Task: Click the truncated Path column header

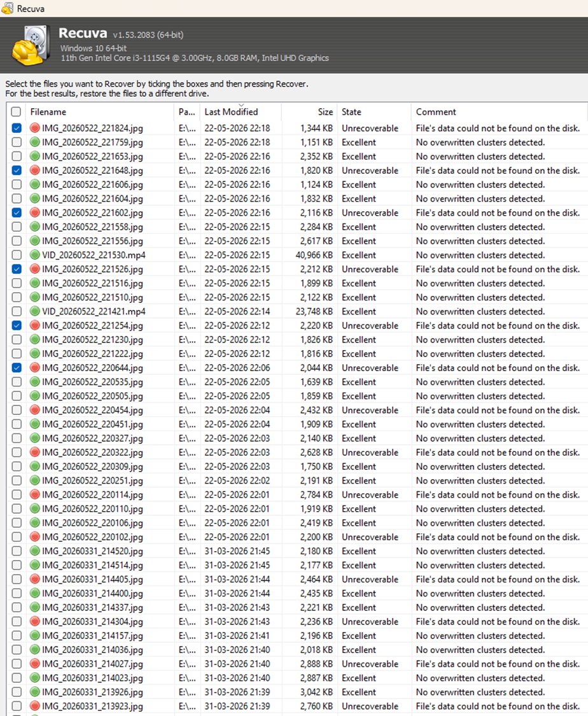Action: (x=186, y=112)
